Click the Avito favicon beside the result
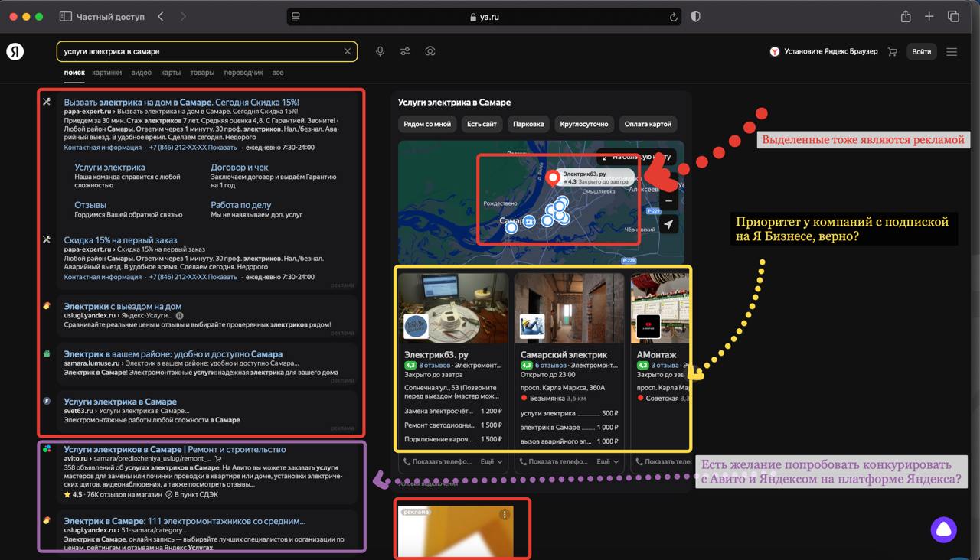Viewport: 980px width, 560px height. tap(47, 449)
